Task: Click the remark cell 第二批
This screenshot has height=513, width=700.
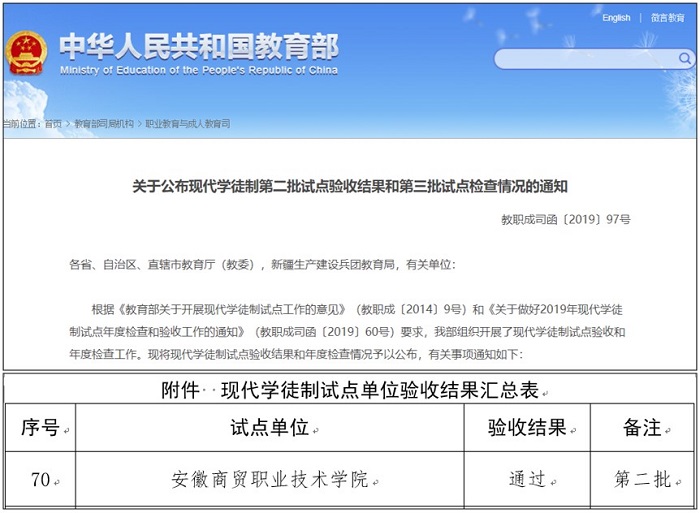Action: click(643, 480)
